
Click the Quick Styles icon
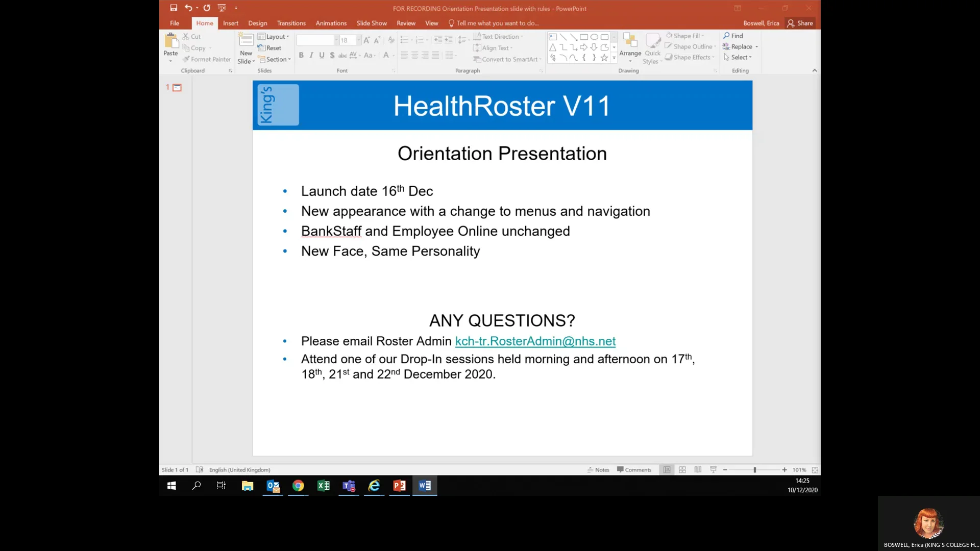coord(652,41)
